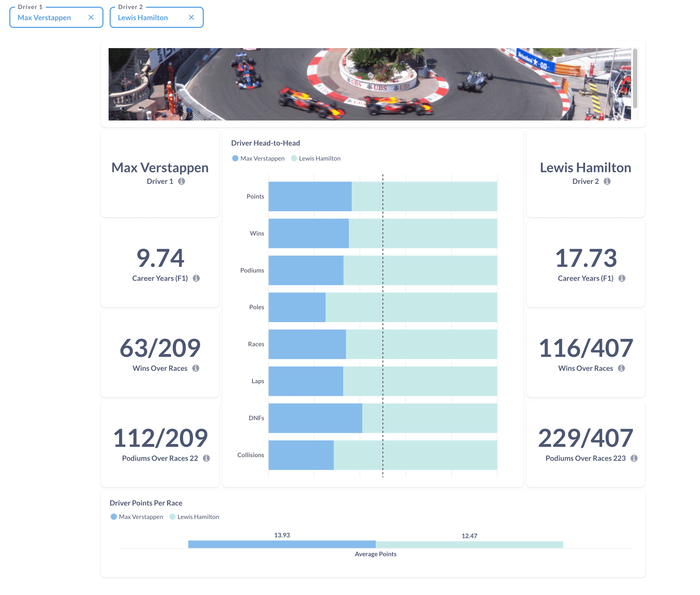Show info for Verstappen Career Years (F1)
Screen dimensions: 700x595
pyautogui.click(x=196, y=278)
